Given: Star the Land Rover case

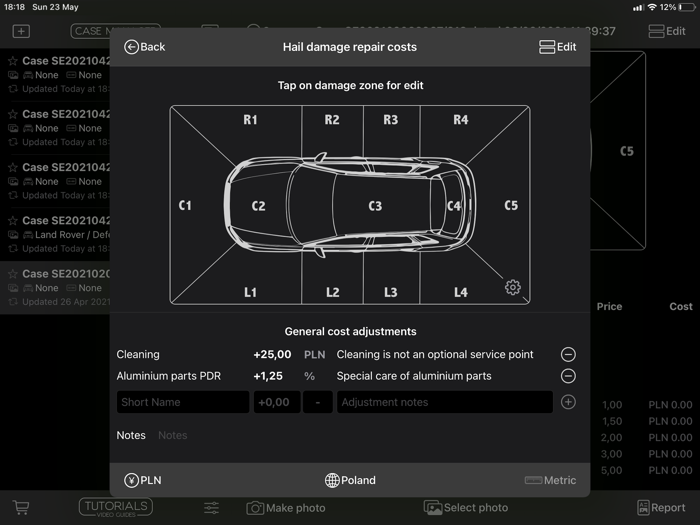Looking at the screenshot, I should [13, 220].
